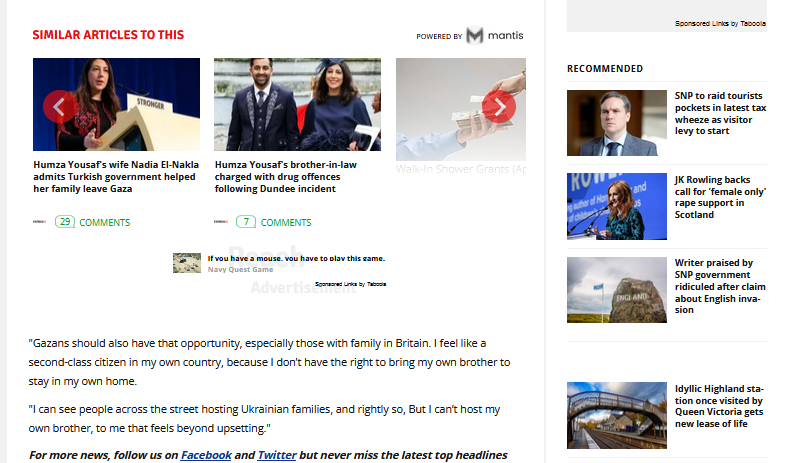Image resolution: width=788 pixels, height=463 pixels.
Task: Click the red next arrow on carousel
Action: click(x=499, y=107)
